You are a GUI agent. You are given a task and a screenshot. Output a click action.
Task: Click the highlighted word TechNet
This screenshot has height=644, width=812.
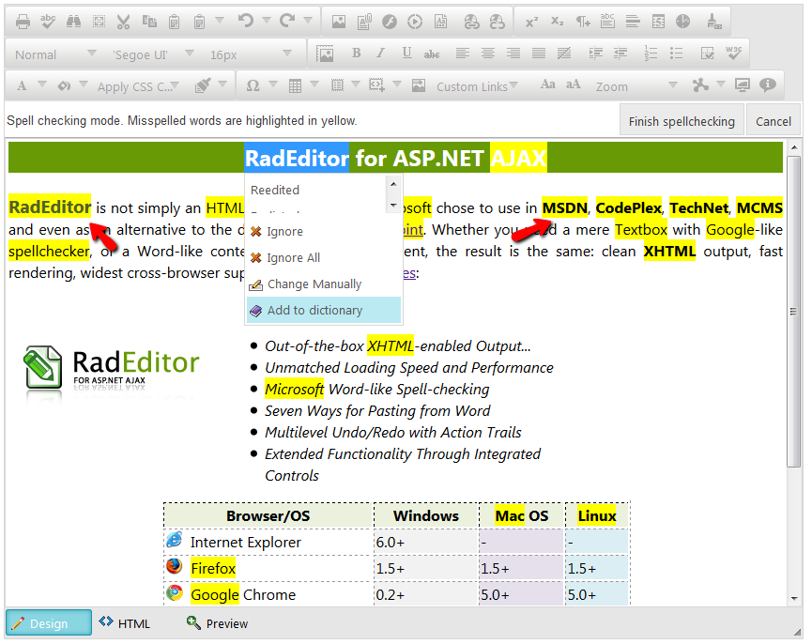coord(698,208)
